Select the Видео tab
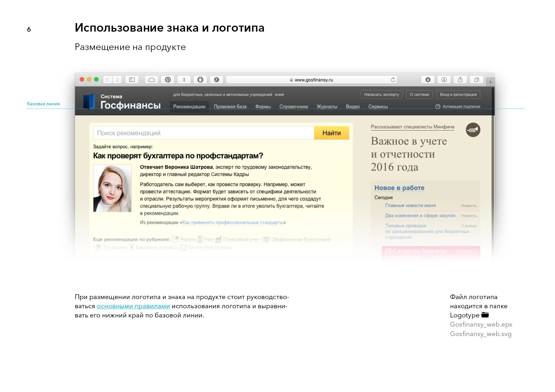The image size is (555, 392). coord(353,107)
